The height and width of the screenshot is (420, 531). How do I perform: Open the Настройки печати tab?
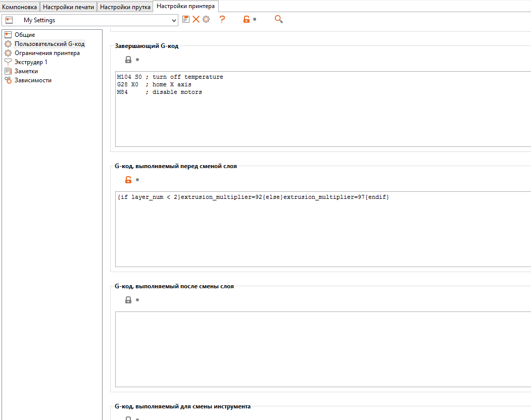coord(68,7)
